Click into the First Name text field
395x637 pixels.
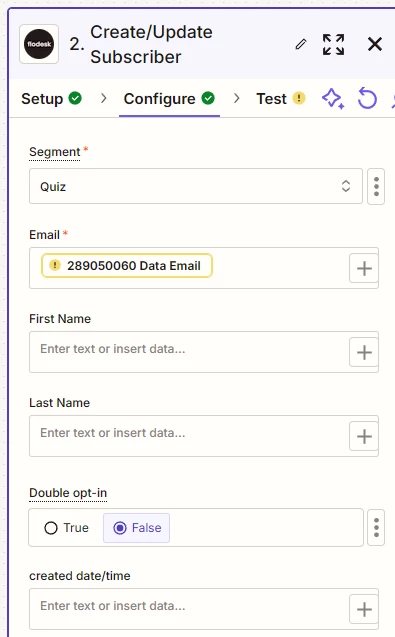(189, 352)
